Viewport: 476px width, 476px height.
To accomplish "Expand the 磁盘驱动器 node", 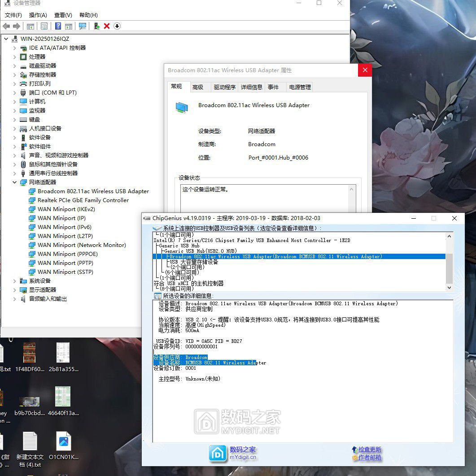I will (15, 66).
